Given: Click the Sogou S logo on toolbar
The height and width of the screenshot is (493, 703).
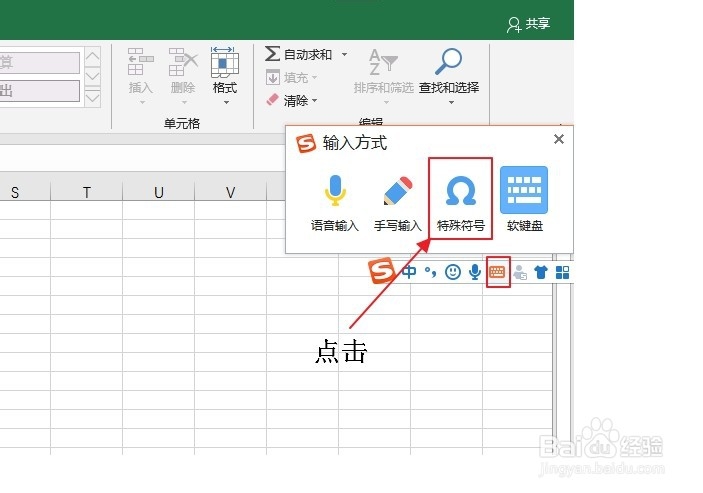Looking at the screenshot, I should (382, 270).
